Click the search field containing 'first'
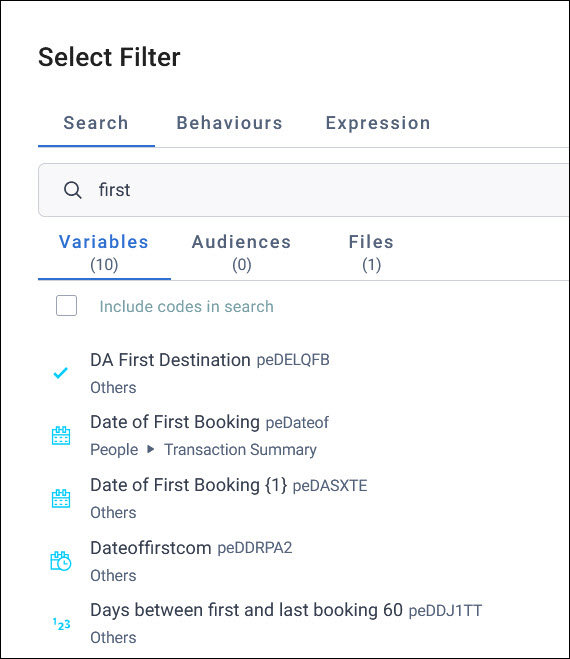The width and height of the screenshot is (570, 659). tap(304, 190)
